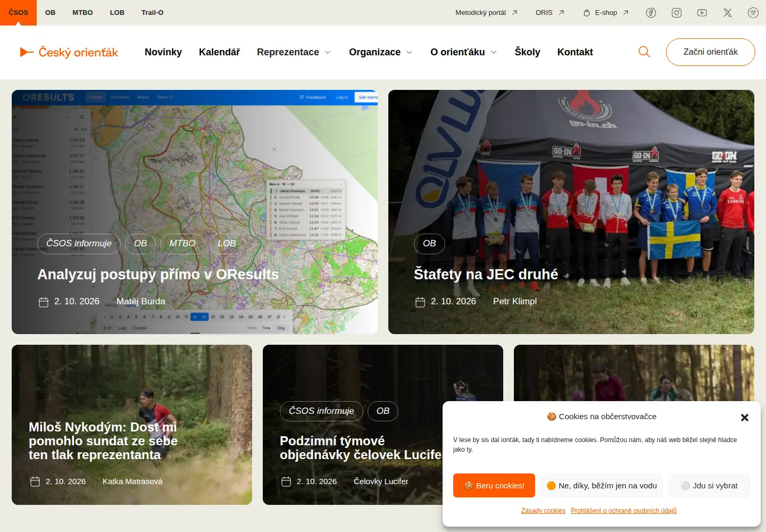Open the ORIS external link
This screenshot has height=532, width=766.
coord(549,13)
